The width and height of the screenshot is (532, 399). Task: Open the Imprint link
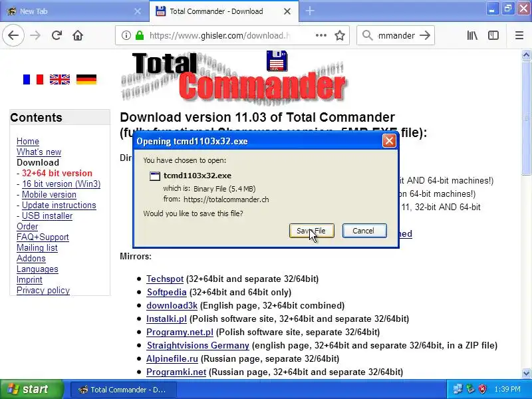click(x=29, y=279)
